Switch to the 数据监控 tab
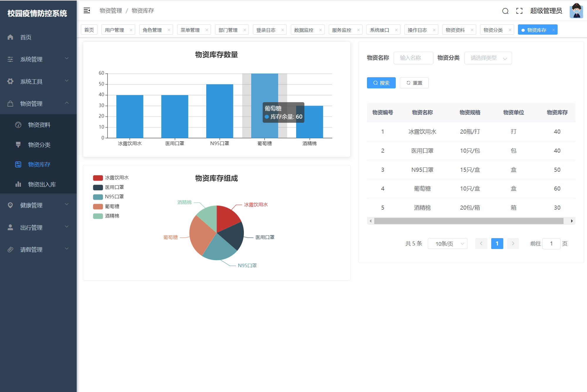The width and height of the screenshot is (587, 392). point(304,30)
